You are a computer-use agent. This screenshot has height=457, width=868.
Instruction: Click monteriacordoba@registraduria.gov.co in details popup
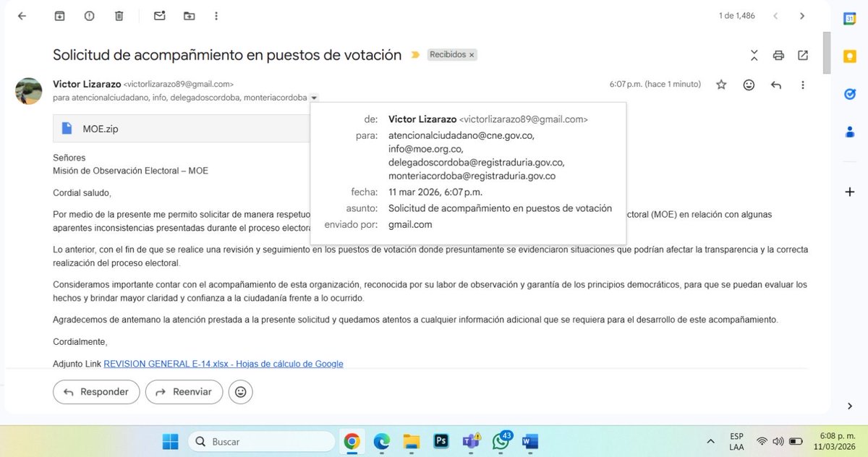[472, 176]
